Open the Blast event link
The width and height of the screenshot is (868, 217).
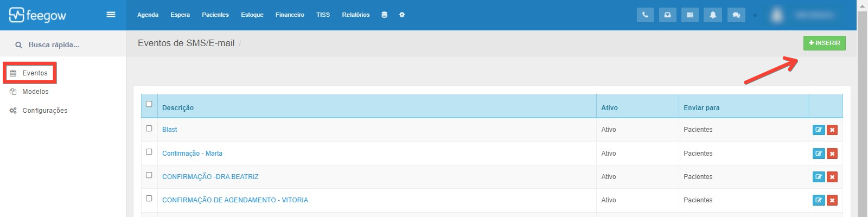pos(170,130)
